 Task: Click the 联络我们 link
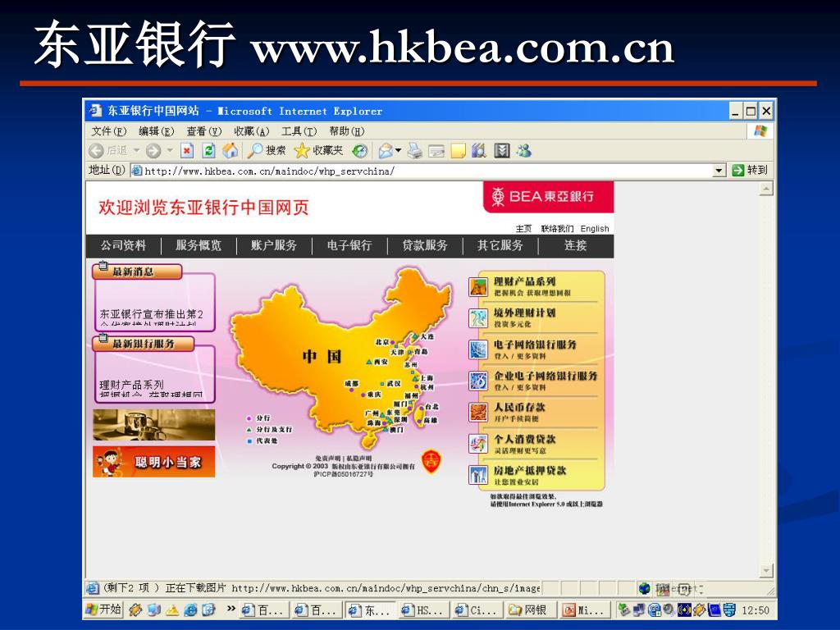tap(557, 229)
